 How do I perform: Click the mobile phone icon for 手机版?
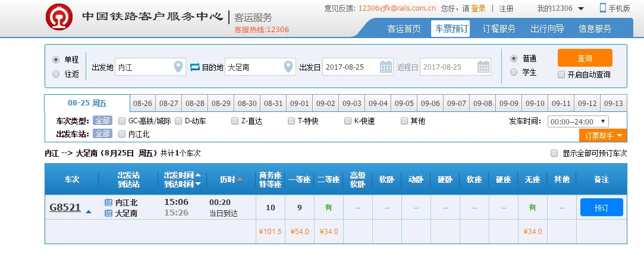[603, 8]
